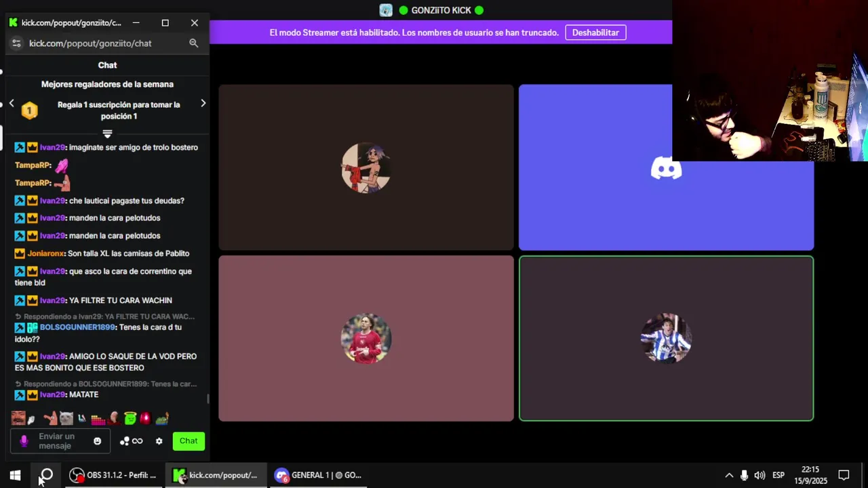This screenshot has width=868, height=488.
Task: Select the pink hype bars emote
Action: (x=98, y=419)
